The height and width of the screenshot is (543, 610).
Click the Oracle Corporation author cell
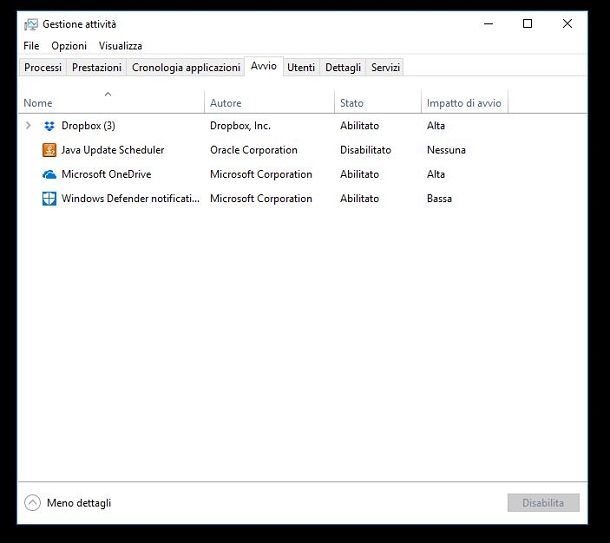[x=254, y=150]
